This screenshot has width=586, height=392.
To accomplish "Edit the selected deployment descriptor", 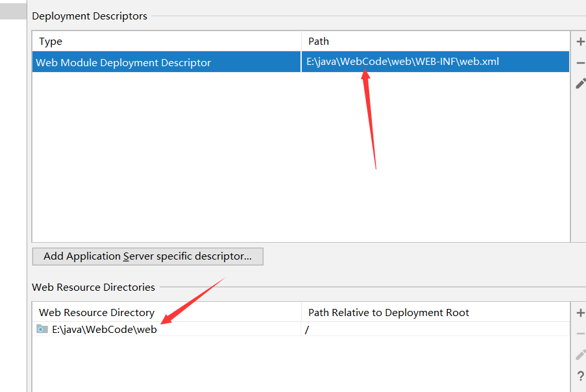I will pos(580,84).
